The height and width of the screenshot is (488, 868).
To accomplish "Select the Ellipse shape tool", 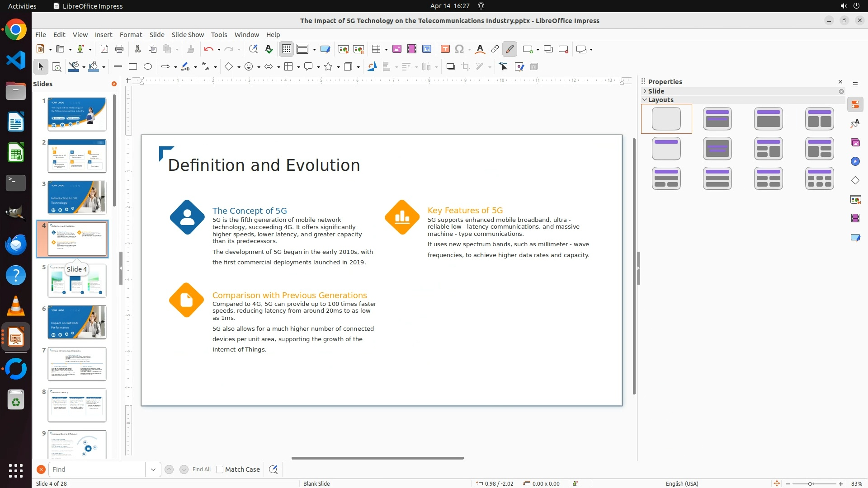I will click(148, 67).
